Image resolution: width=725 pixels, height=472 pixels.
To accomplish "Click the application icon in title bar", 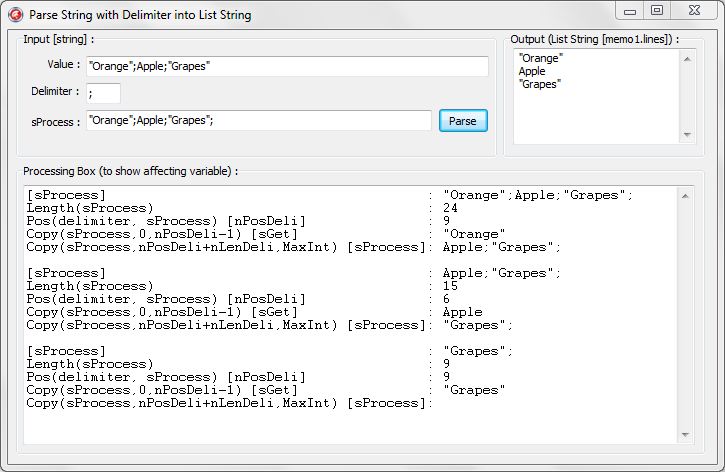I will click(15, 15).
